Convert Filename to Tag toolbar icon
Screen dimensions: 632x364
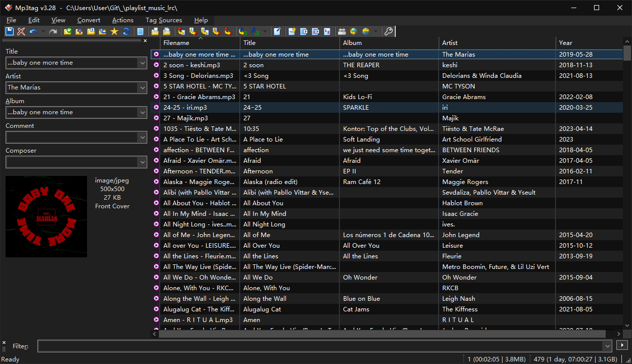[x=193, y=31]
